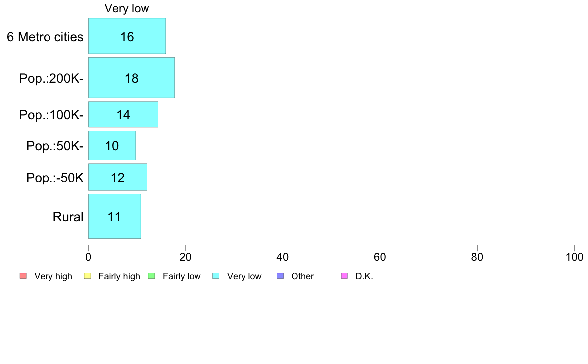Click the axis tick label 100
Image resolution: width=588 pixels, height=364 pixels.
tap(574, 257)
